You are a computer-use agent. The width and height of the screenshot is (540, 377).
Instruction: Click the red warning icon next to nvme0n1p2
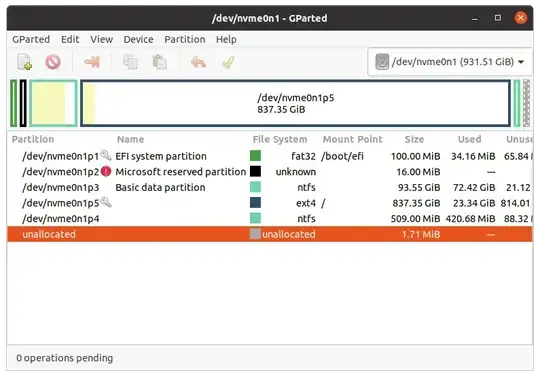[x=106, y=171]
